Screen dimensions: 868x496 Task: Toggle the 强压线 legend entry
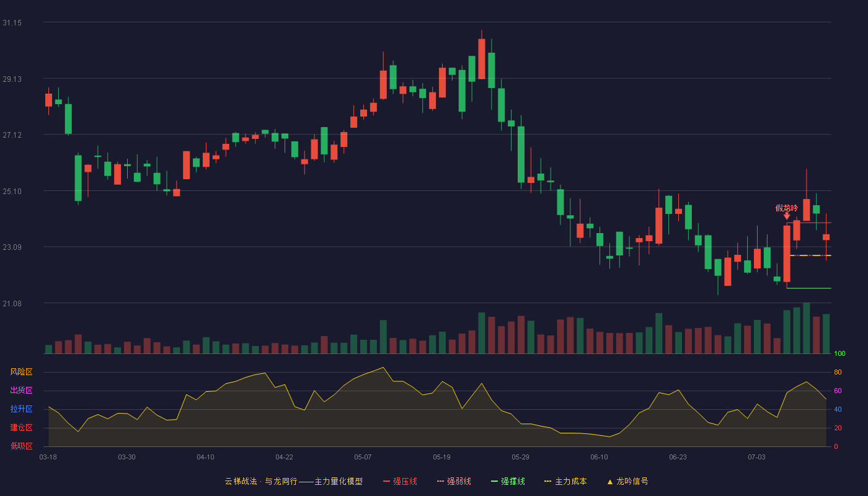click(x=400, y=481)
